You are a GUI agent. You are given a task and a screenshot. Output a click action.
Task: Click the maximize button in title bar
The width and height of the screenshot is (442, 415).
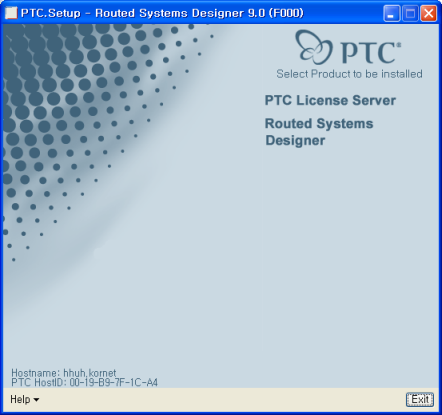pyautogui.click(x=410, y=14)
